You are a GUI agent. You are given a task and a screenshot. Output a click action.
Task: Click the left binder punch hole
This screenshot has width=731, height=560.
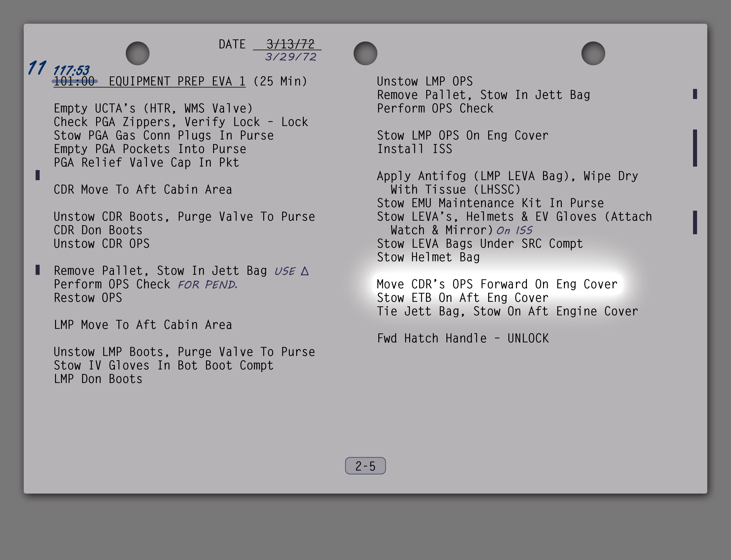tap(137, 53)
